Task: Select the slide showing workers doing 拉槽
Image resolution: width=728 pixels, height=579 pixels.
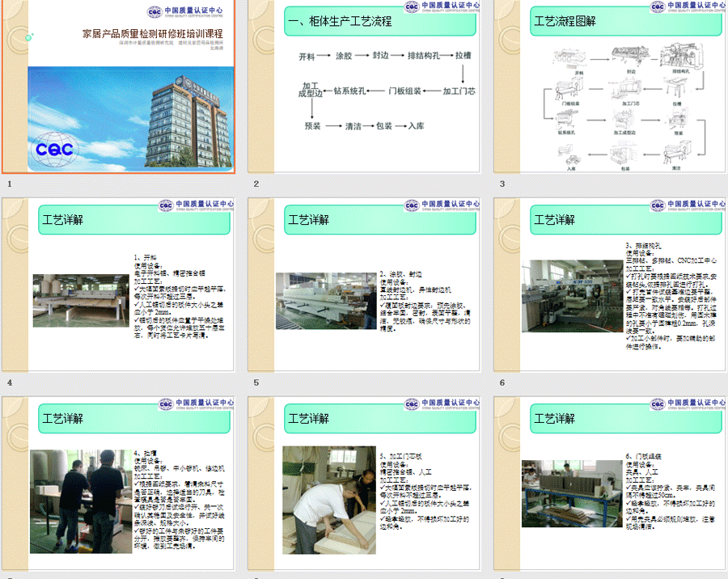Action: pyautogui.click(x=117, y=482)
